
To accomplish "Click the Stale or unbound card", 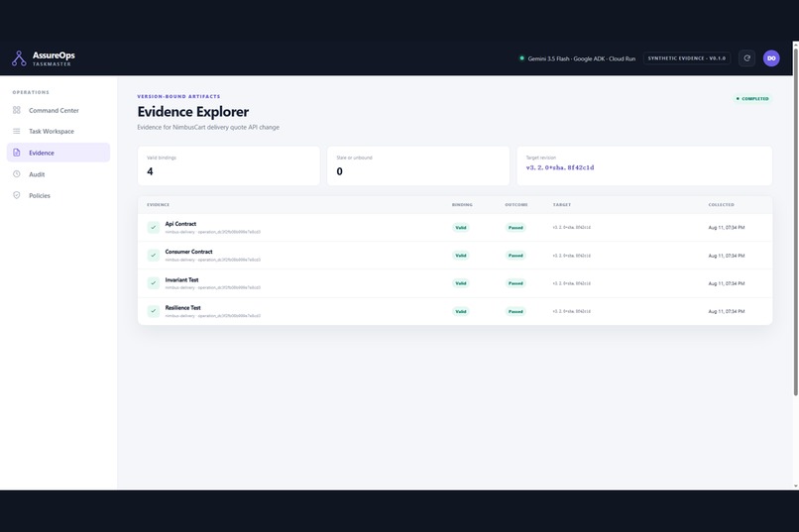I will point(418,166).
